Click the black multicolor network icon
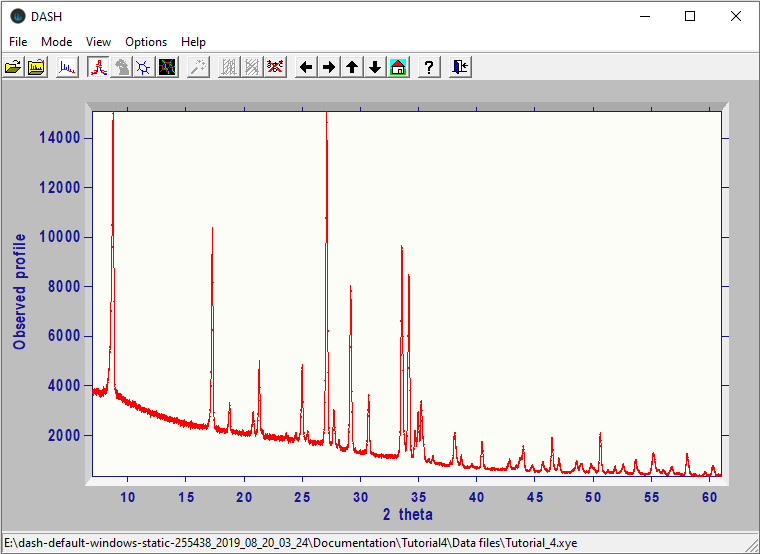 pyautogui.click(x=167, y=67)
